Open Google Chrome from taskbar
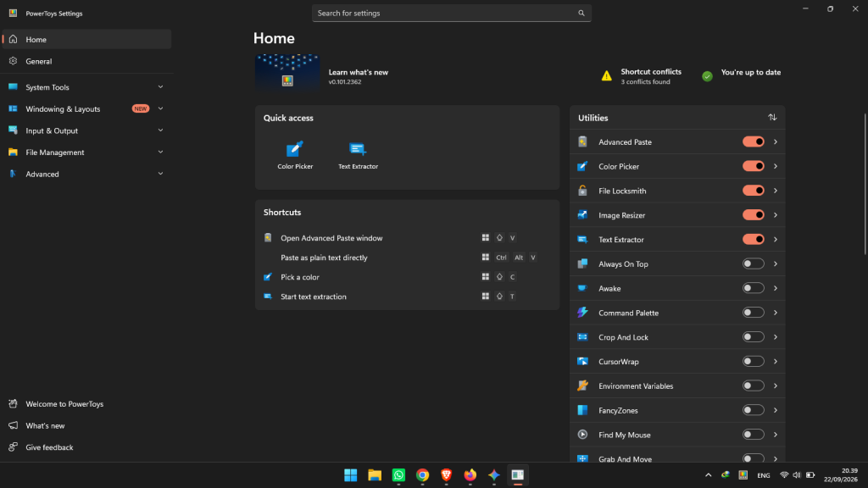This screenshot has width=868, height=488. pyautogui.click(x=422, y=474)
